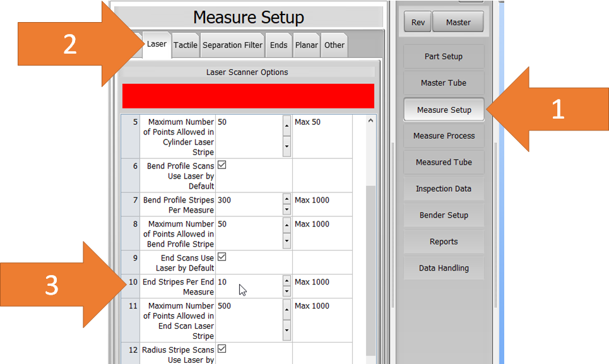Increase Maximum Points in Cylinder Laser Stripe
This screenshot has width=609, height=364.
(287, 126)
